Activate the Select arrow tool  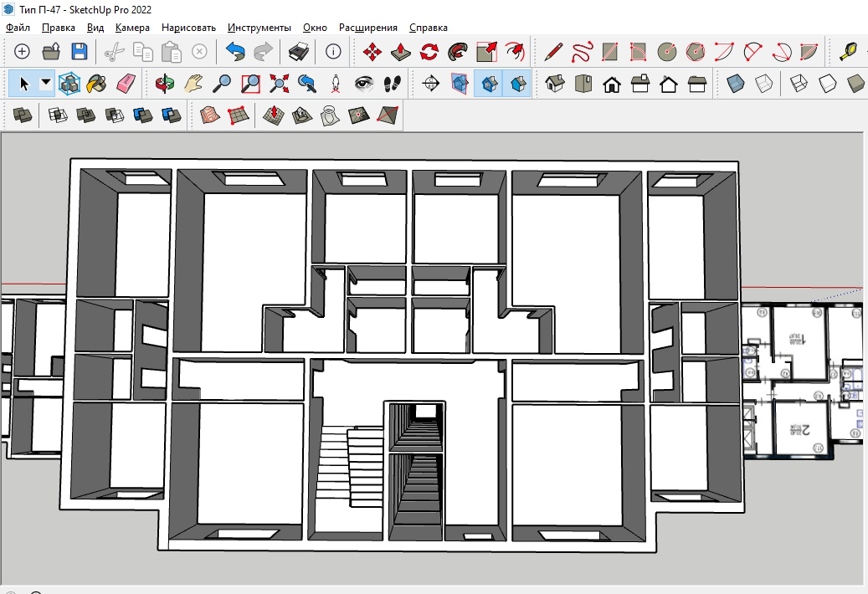click(23, 84)
